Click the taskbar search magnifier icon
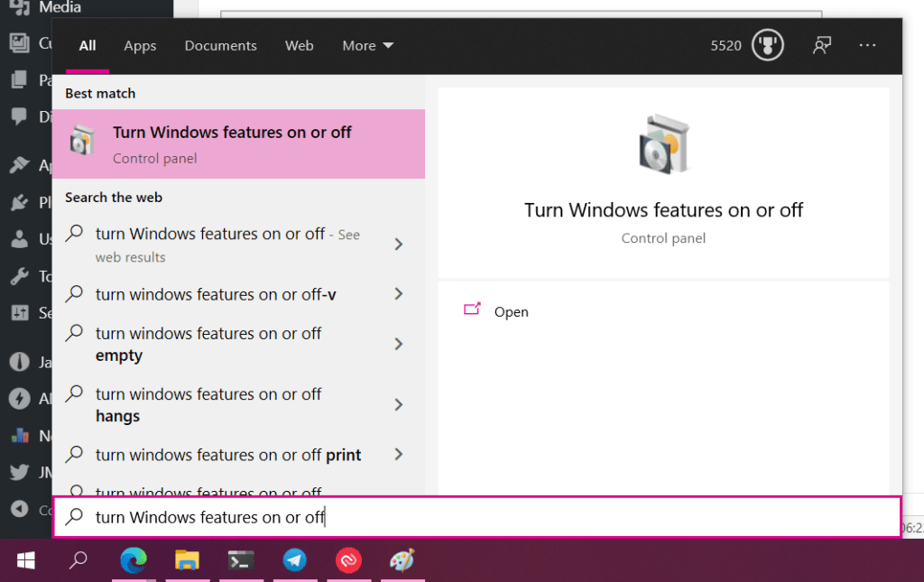The height and width of the screenshot is (582, 924). coord(78,560)
